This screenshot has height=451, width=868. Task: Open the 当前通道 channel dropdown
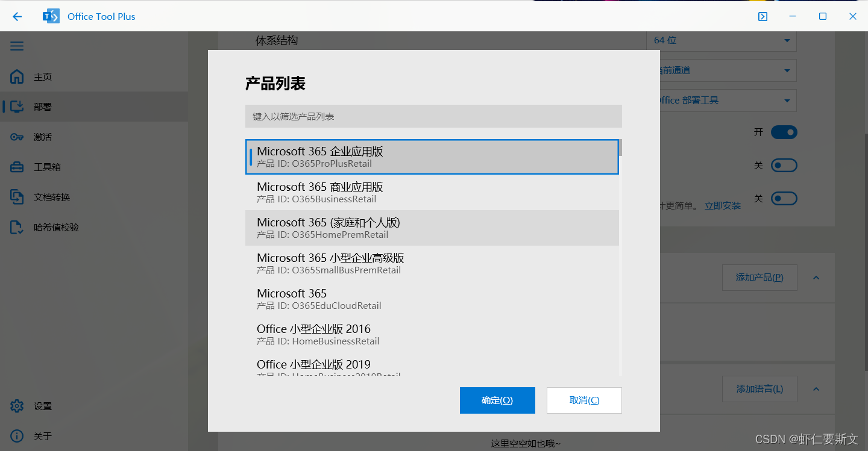pyautogui.click(x=728, y=70)
